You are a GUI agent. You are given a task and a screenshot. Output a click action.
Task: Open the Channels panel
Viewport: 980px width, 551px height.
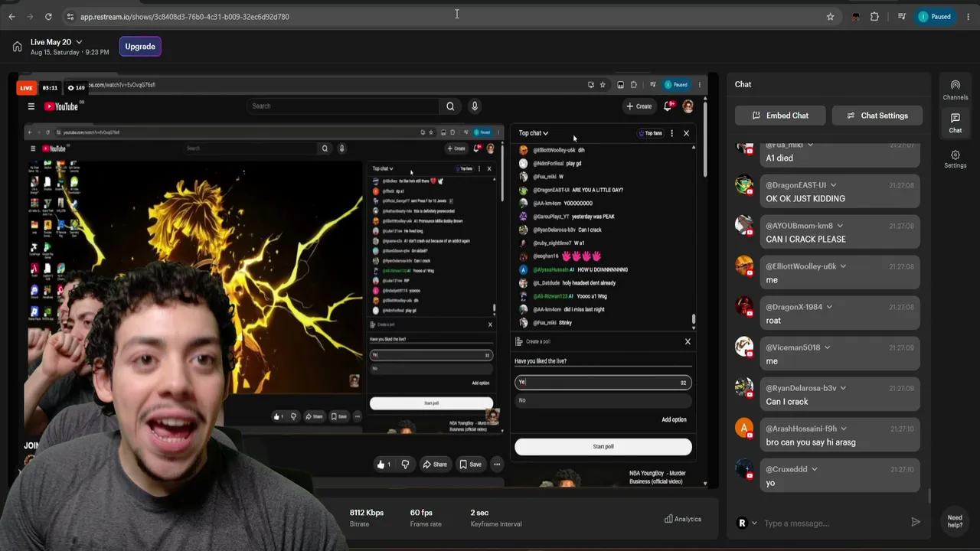tap(955, 90)
